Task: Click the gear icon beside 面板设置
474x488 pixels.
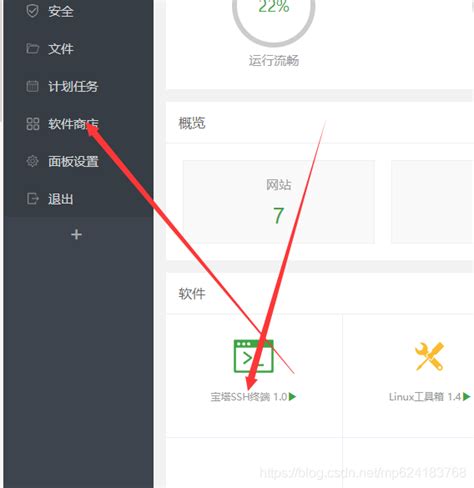Action: click(32, 161)
